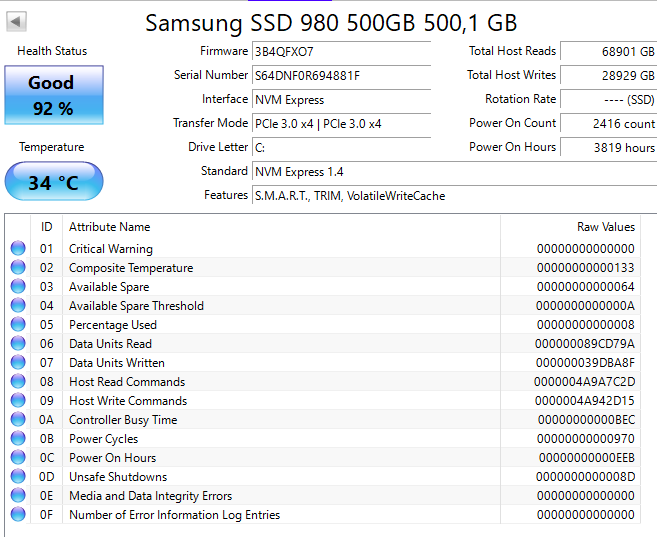Click the Raw Values column header

coord(570,227)
